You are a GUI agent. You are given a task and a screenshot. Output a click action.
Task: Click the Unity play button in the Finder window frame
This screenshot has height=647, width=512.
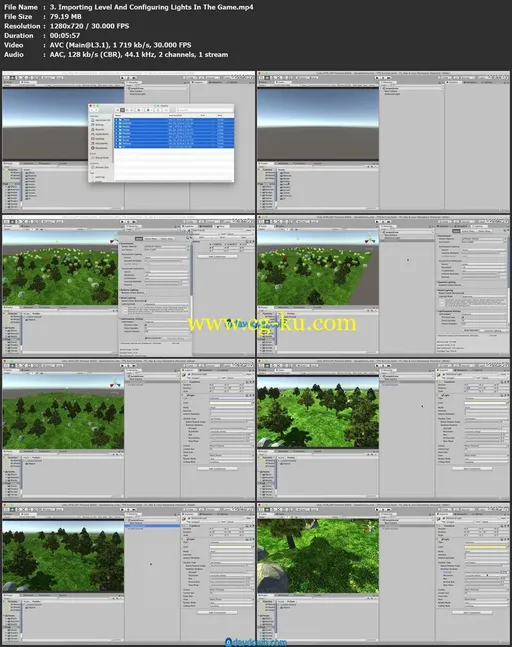(x=122, y=77)
